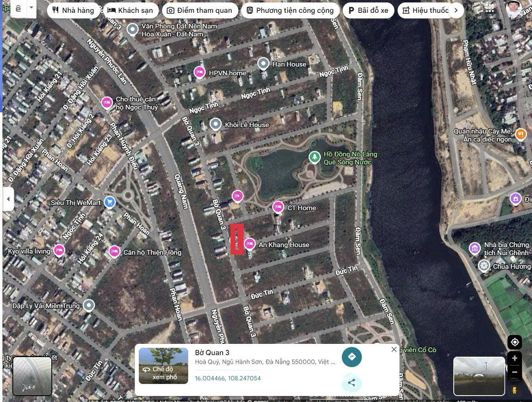This screenshot has height=402, width=532.
Task: Toggle map layer using bottom-left thumbnail
Action: tap(32, 376)
